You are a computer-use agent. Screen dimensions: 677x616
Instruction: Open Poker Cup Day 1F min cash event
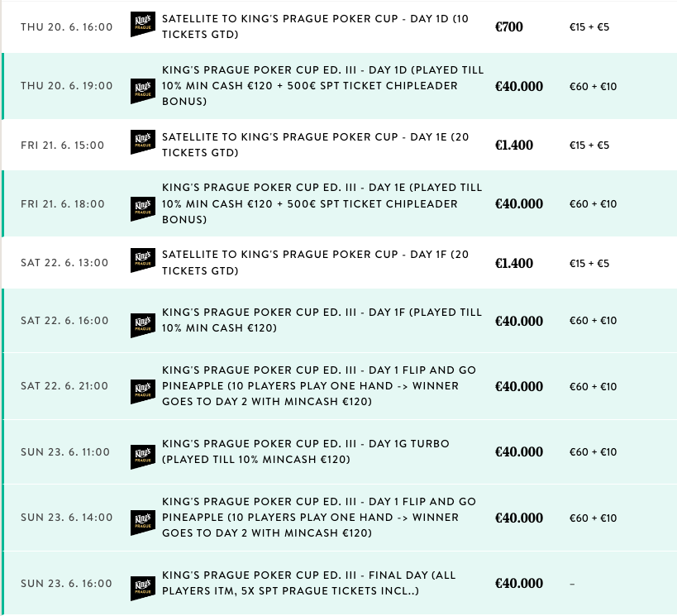[322, 321]
